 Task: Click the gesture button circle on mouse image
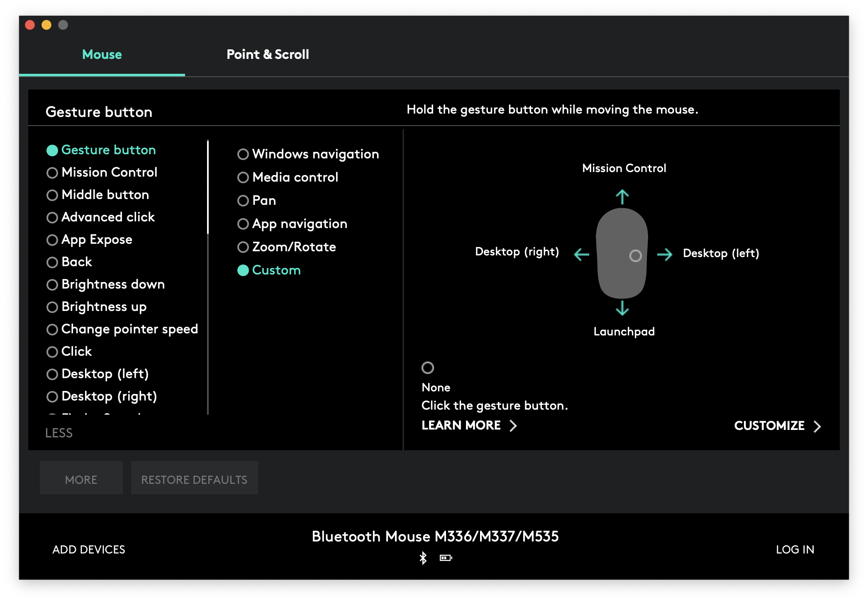click(635, 255)
